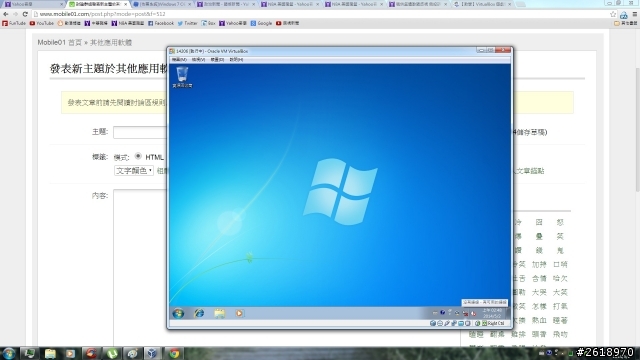Open the Recycle Bin inside the VM
Image resolution: width=640 pixels, height=360 pixels.
[x=182, y=77]
